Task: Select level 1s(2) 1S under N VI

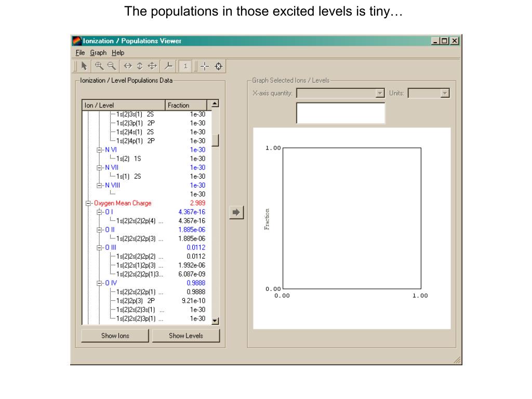Action: pos(129,159)
